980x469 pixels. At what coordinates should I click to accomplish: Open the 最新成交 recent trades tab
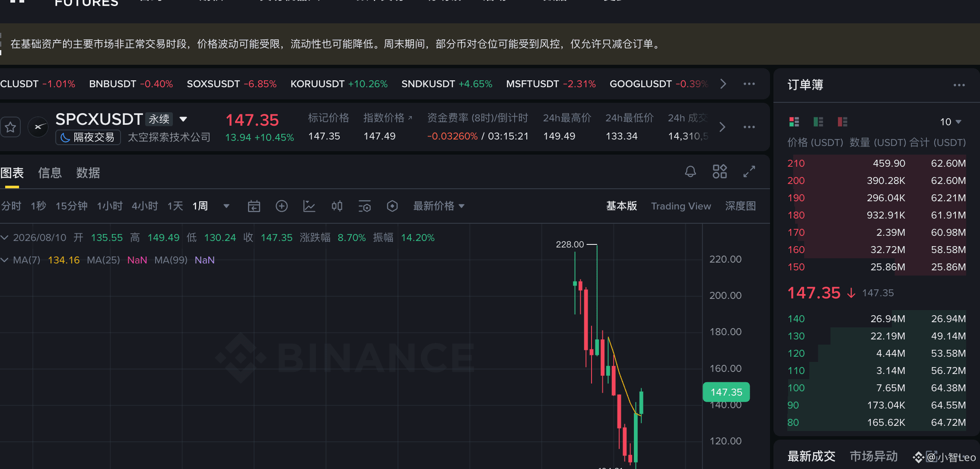tap(811, 456)
